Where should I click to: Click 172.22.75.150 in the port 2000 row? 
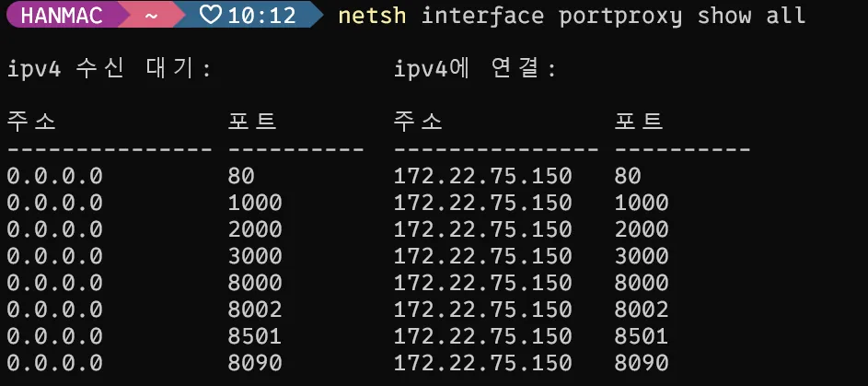[x=482, y=229]
